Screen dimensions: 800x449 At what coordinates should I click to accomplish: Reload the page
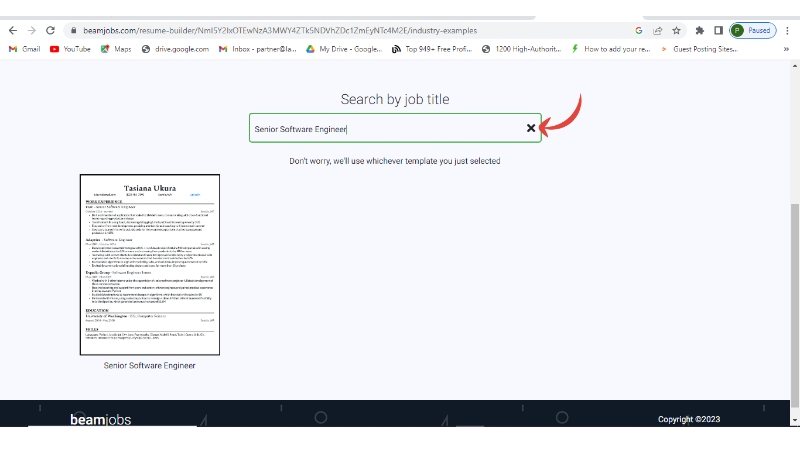coord(51,31)
